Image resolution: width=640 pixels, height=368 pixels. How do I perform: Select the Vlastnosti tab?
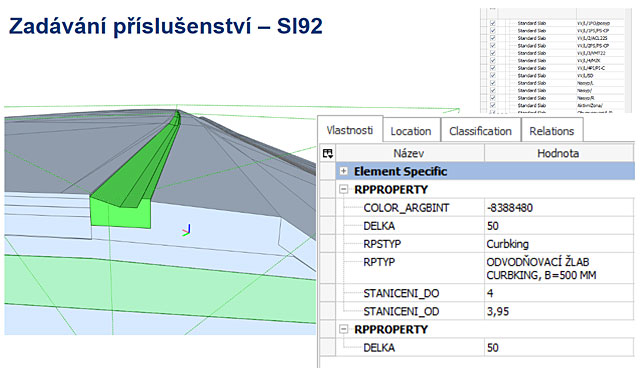coord(350,130)
